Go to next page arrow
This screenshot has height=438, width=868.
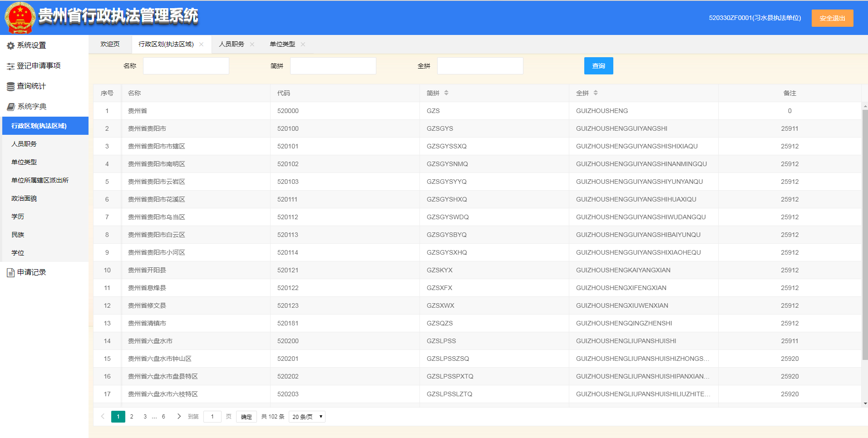pos(179,416)
